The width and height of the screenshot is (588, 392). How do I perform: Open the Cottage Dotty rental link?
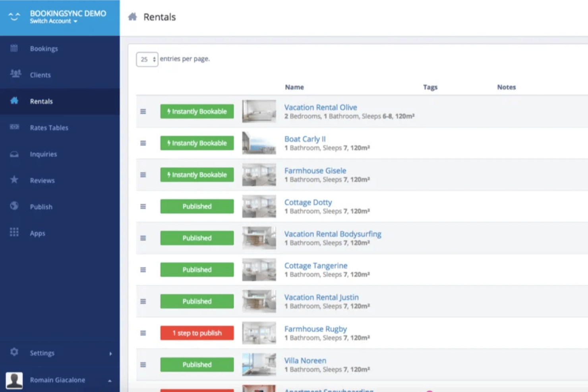(308, 202)
